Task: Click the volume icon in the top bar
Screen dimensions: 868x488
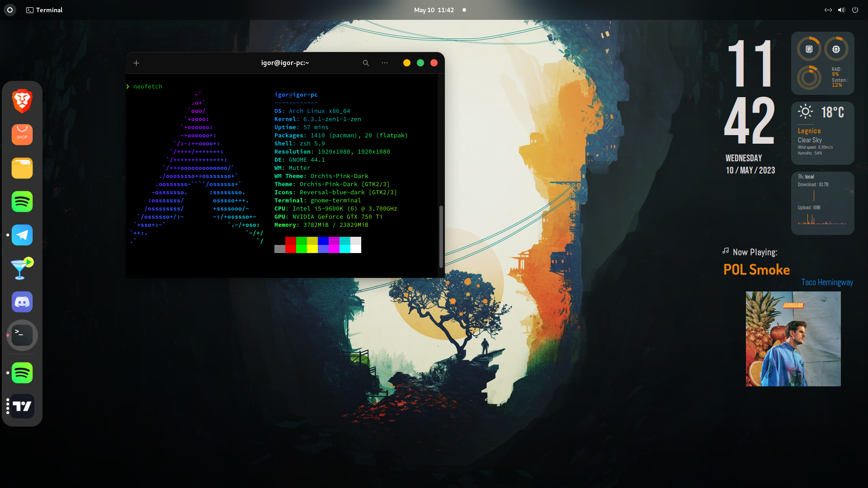Action: (841, 9)
